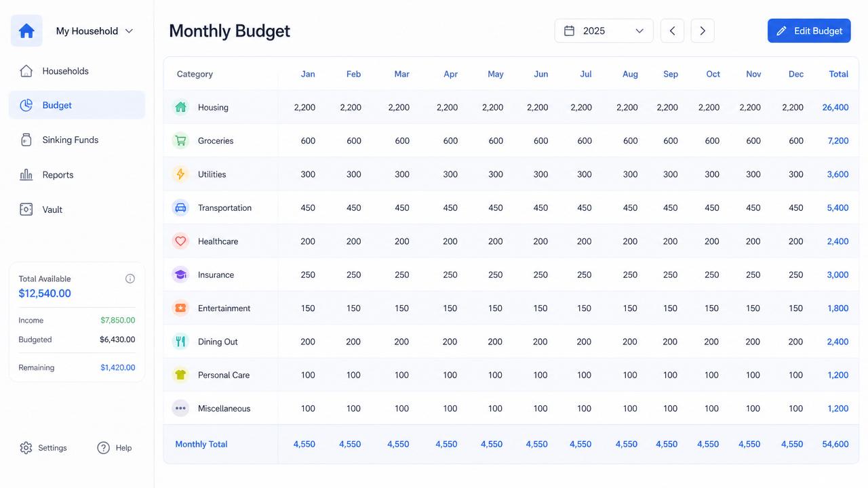Click the Vault safe icon
Viewport: 868px width, 488px height.
tap(26, 209)
